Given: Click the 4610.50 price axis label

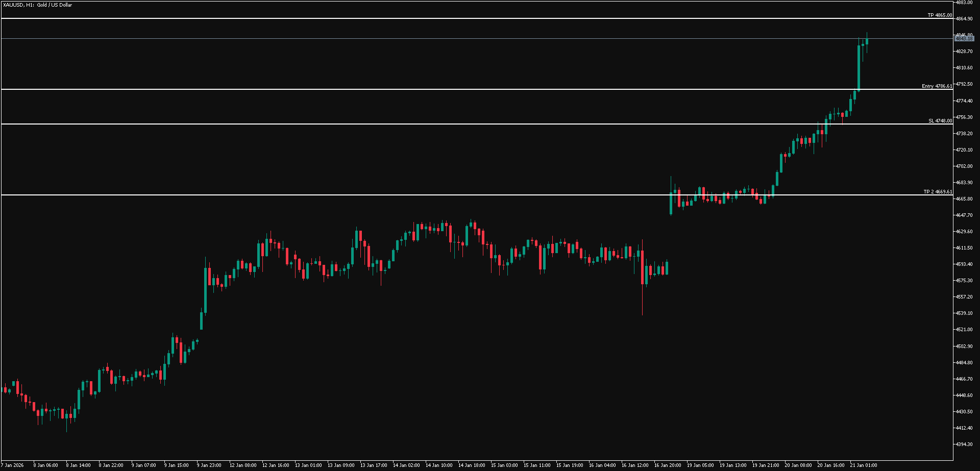Looking at the screenshot, I should click(x=964, y=248).
